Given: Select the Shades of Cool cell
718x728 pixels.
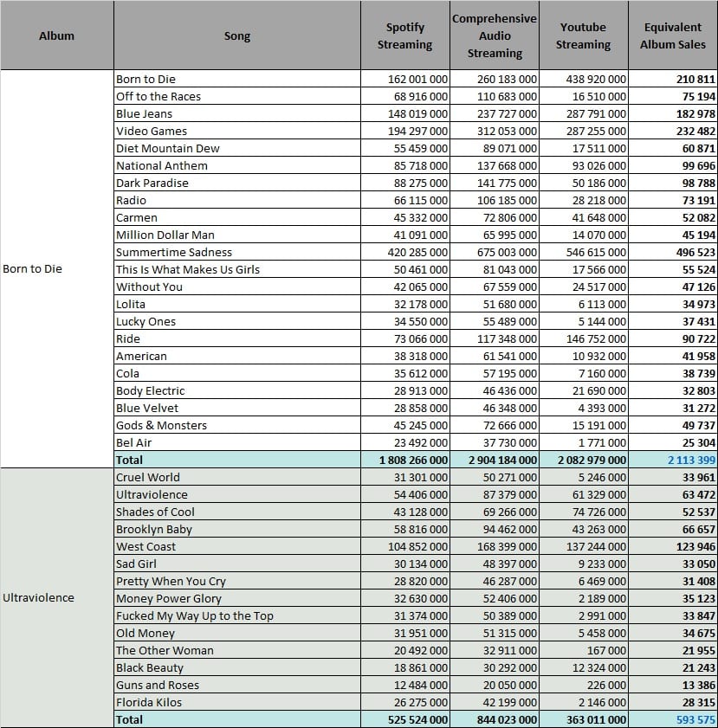Looking at the screenshot, I should click(236, 512).
